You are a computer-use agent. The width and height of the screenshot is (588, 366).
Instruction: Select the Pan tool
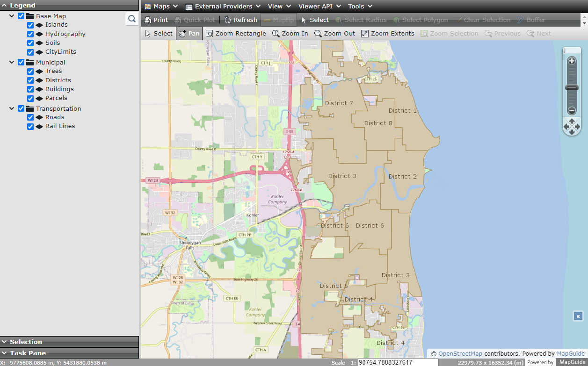tap(189, 33)
